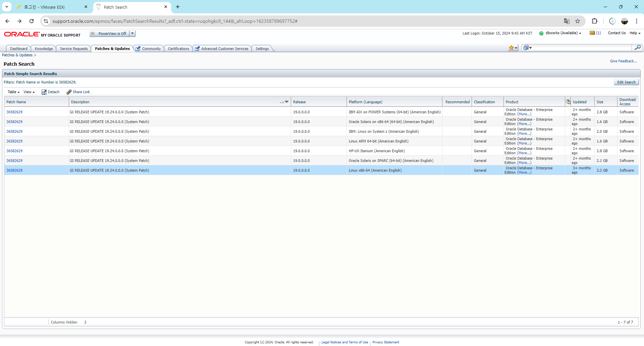Click the browser forward arrow
This screenshot has width=644, height=346.
click(x=19, y=21)
